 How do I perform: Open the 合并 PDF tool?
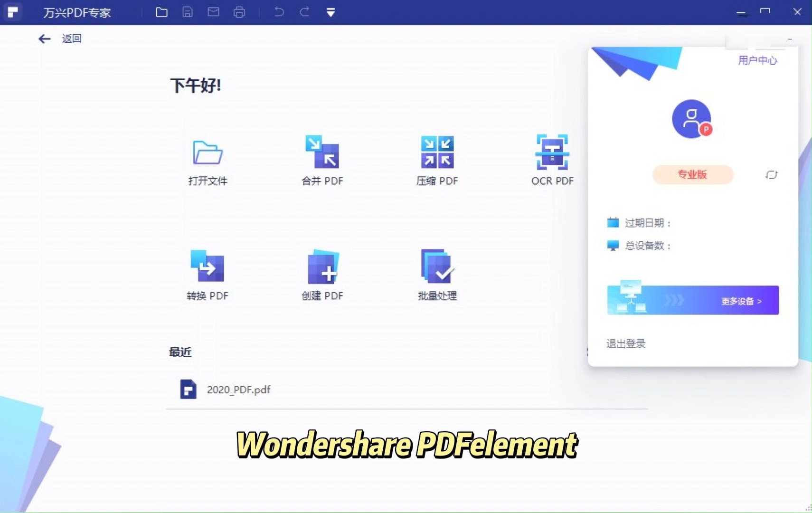(322, 161)
